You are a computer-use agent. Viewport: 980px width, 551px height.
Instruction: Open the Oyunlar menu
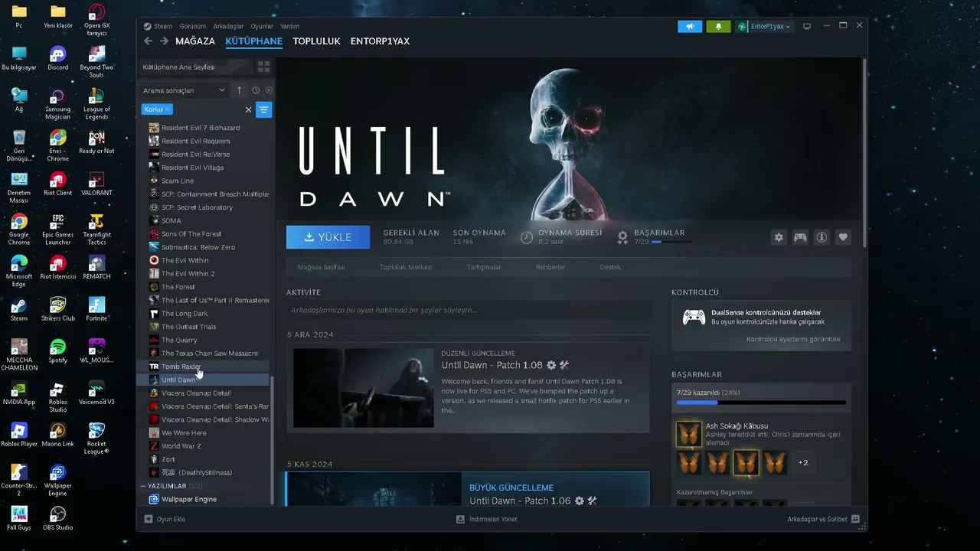tap(262, 26)
